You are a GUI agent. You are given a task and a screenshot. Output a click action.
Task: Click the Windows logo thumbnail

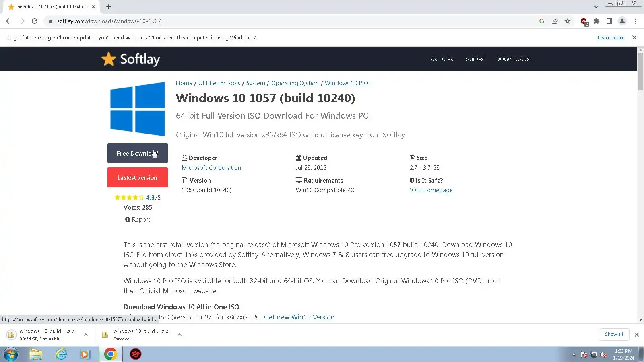coord(138,109)
